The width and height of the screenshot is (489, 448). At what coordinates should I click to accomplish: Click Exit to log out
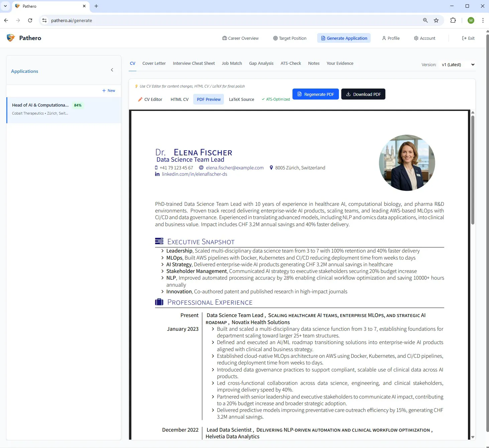pos(468,38)
